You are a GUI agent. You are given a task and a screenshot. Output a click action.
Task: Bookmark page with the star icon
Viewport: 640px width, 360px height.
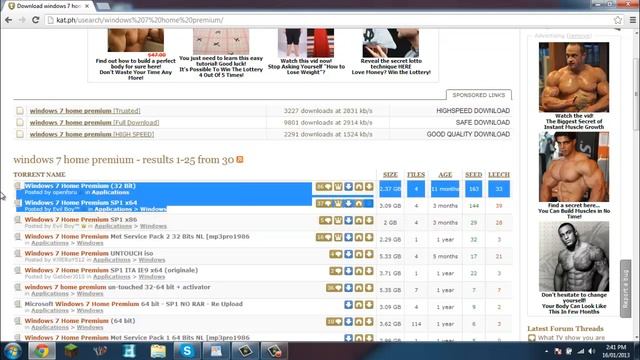618,20
